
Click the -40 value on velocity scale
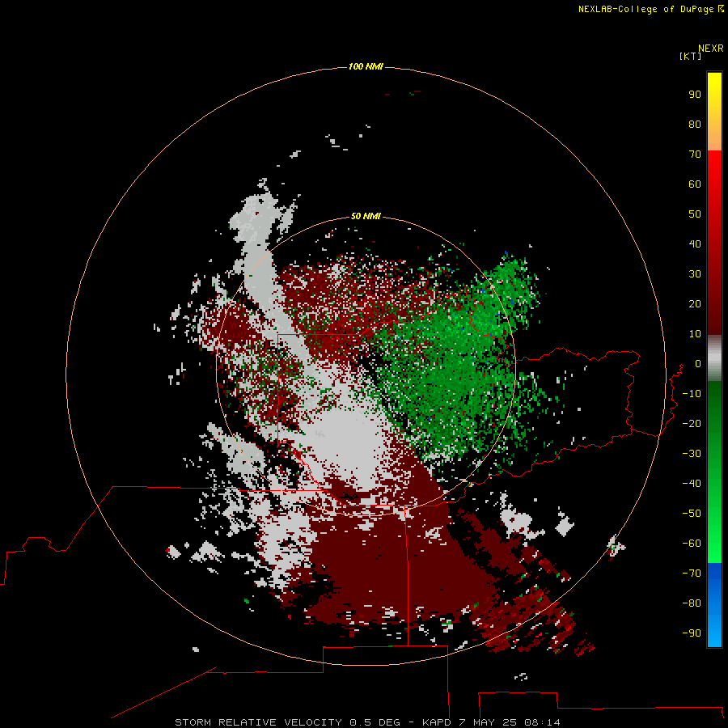[x=692, y=484]
